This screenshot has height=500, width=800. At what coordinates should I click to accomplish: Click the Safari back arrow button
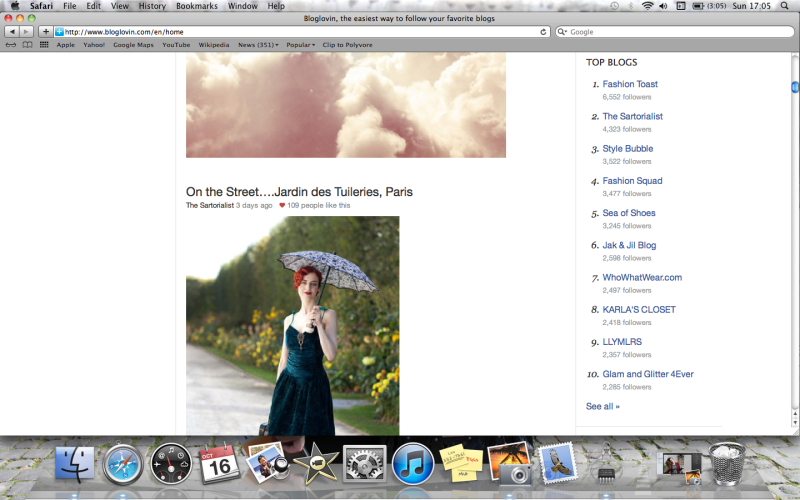tap(12, 32)
